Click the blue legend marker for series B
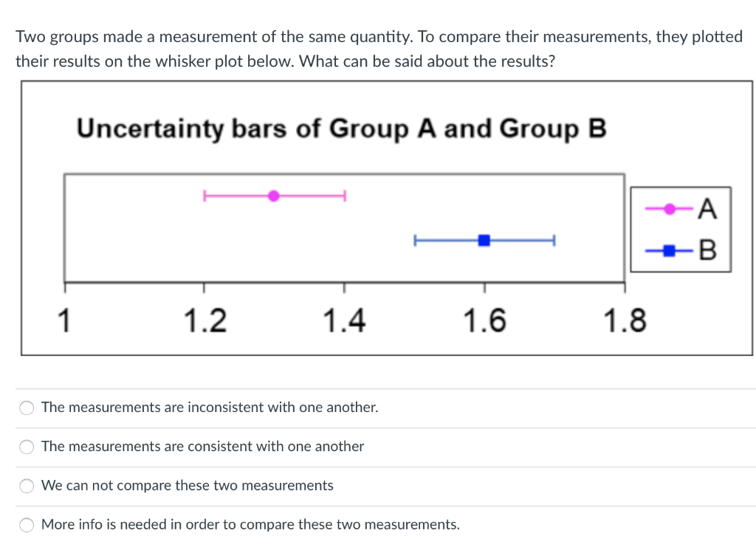This screenshot has width=756, height=559. point(668,250)
